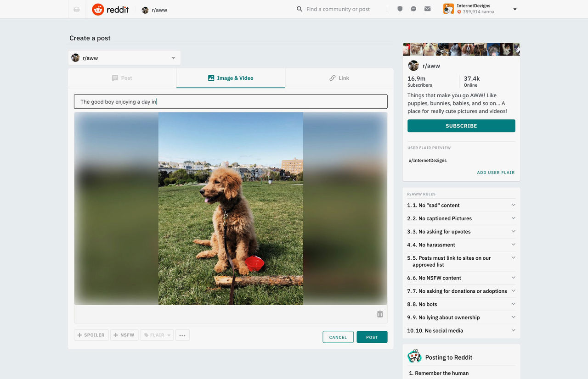588x379 pixels.
Task: Click the Cancel button
Action: pyautogui.click(x=338, y=337)
